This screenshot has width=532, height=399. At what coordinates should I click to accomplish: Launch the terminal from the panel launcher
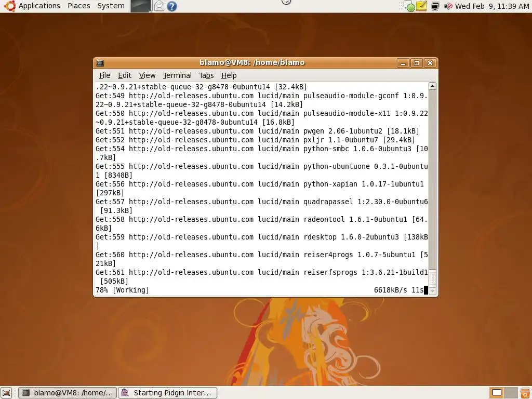click(x=140, y=6)
